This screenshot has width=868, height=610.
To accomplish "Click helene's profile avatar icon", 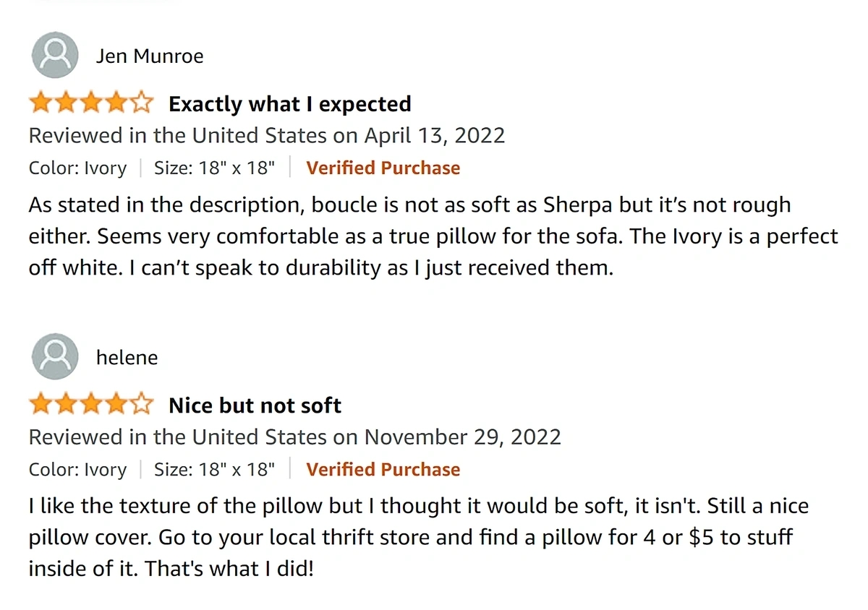I will 55,357.
